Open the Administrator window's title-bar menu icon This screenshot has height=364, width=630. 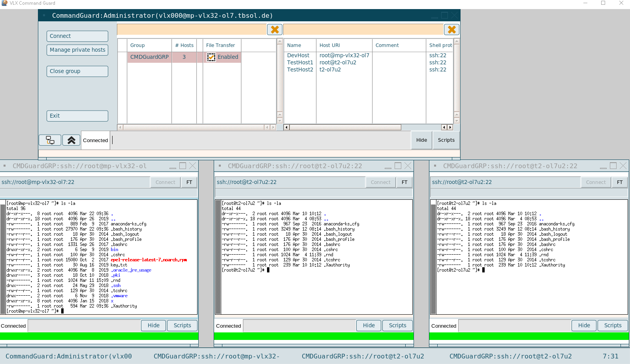pos(44,15)
